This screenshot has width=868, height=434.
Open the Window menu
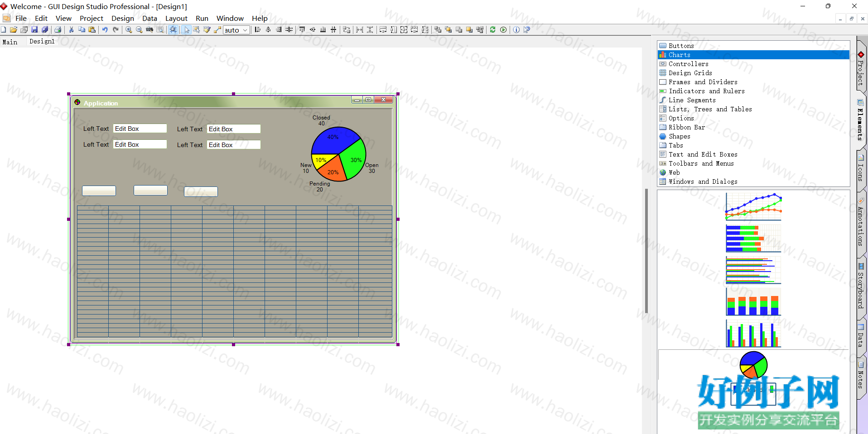230,18
